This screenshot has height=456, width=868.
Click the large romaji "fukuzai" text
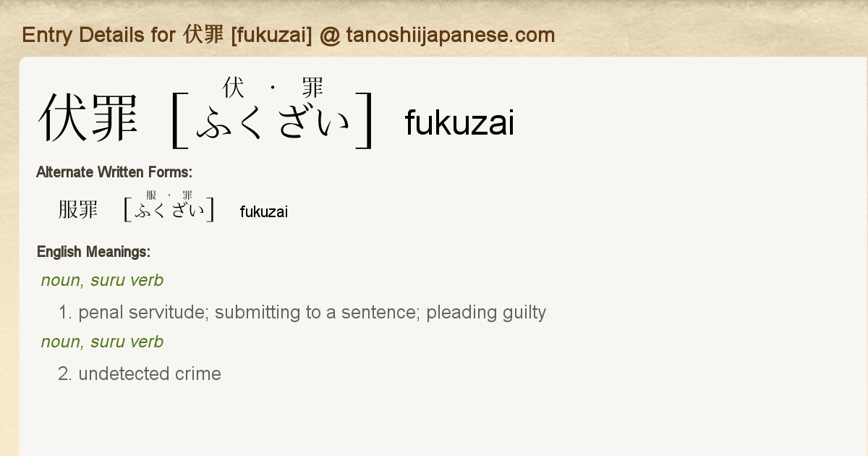[x=459, y=123]
